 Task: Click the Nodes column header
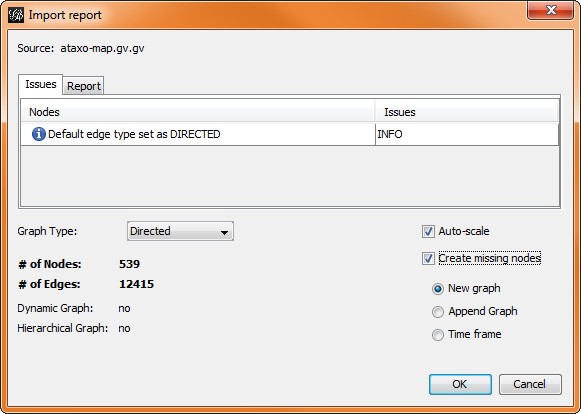pos(198,112)
